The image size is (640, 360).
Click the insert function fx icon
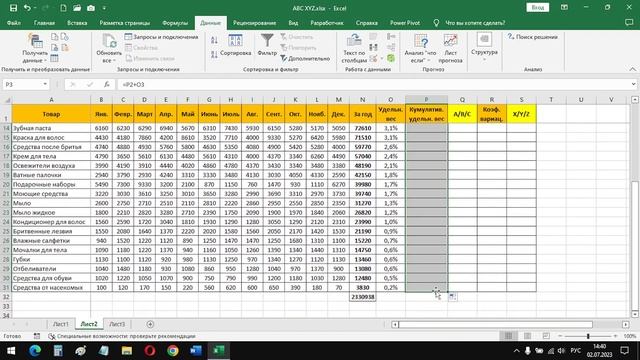click(x=107, y=84)
